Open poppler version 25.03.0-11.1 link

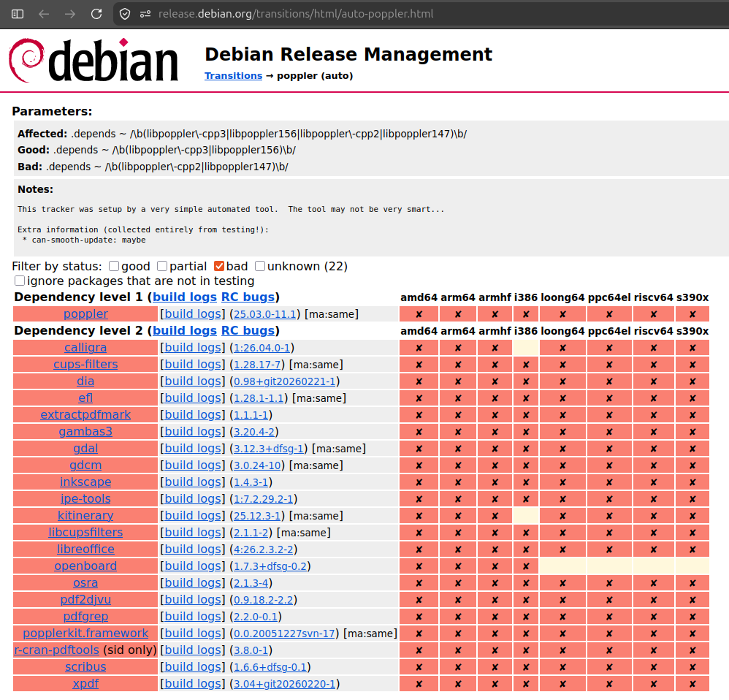click(264, 314)
